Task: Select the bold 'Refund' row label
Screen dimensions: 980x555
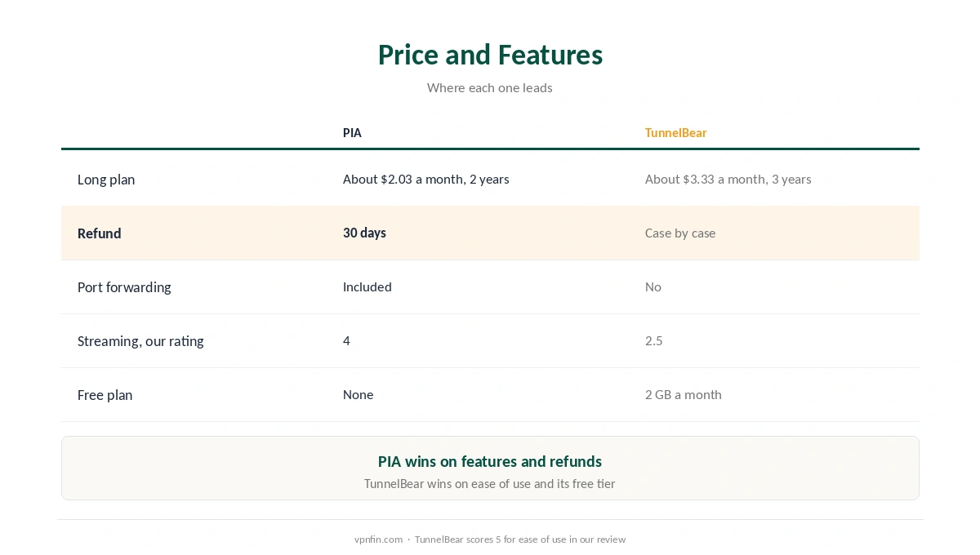Action: click(100, 233)
